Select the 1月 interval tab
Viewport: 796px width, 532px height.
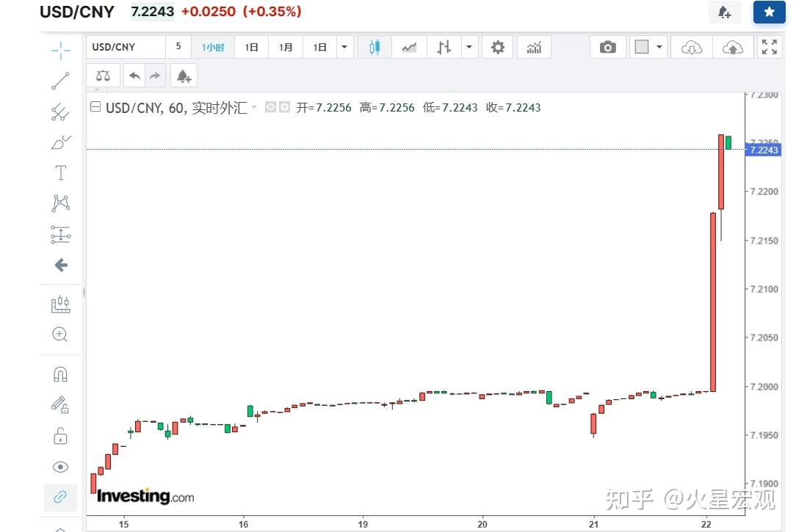point(286,46)
